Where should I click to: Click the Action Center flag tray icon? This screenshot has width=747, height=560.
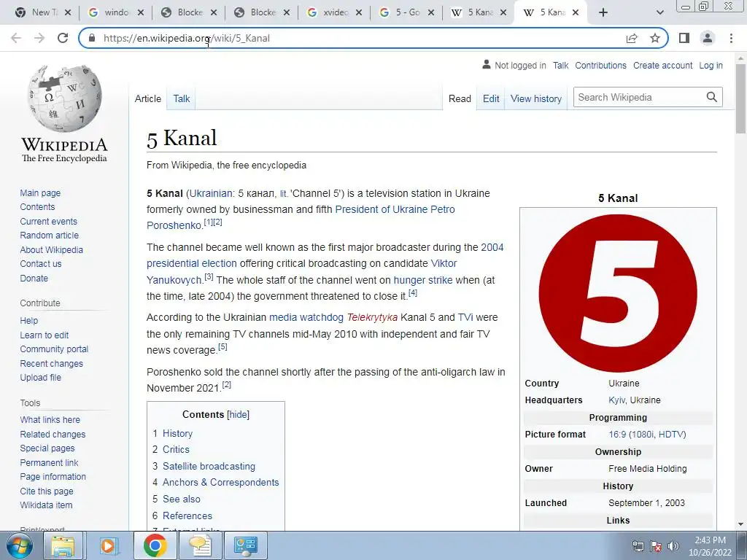656,546
